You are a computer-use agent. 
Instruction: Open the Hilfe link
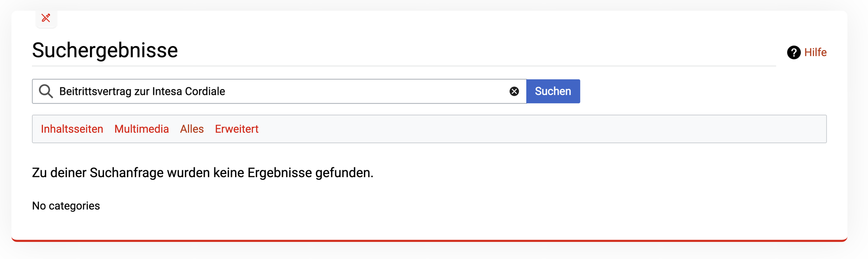pyautogui.click(x=815, y=52)
